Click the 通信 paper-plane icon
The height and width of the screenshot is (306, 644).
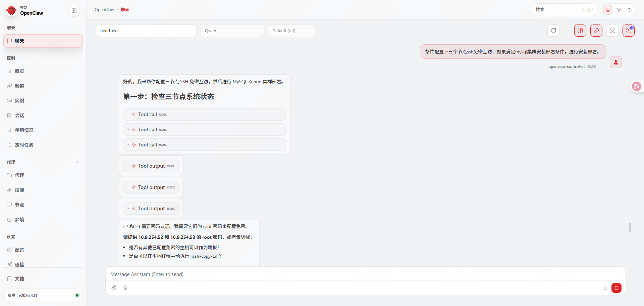(9, 265)
